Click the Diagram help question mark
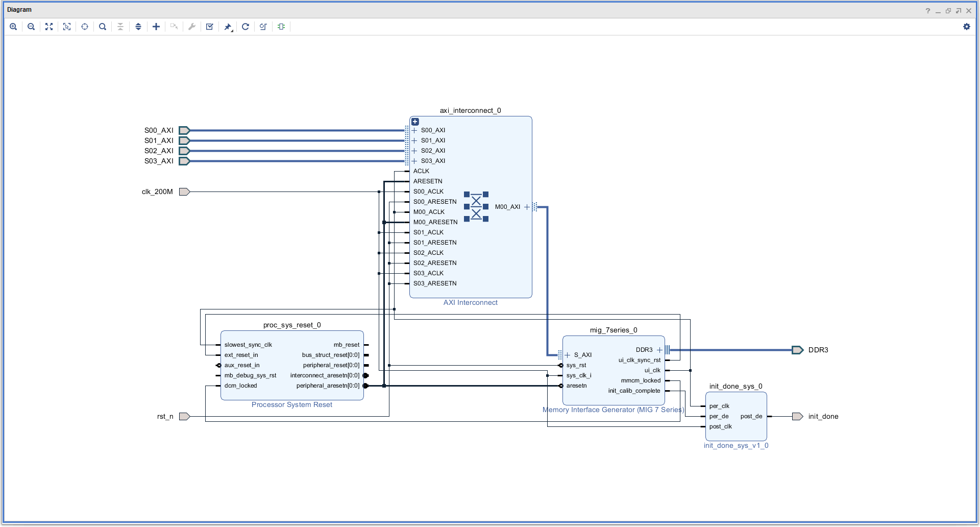 coord(928,11)
